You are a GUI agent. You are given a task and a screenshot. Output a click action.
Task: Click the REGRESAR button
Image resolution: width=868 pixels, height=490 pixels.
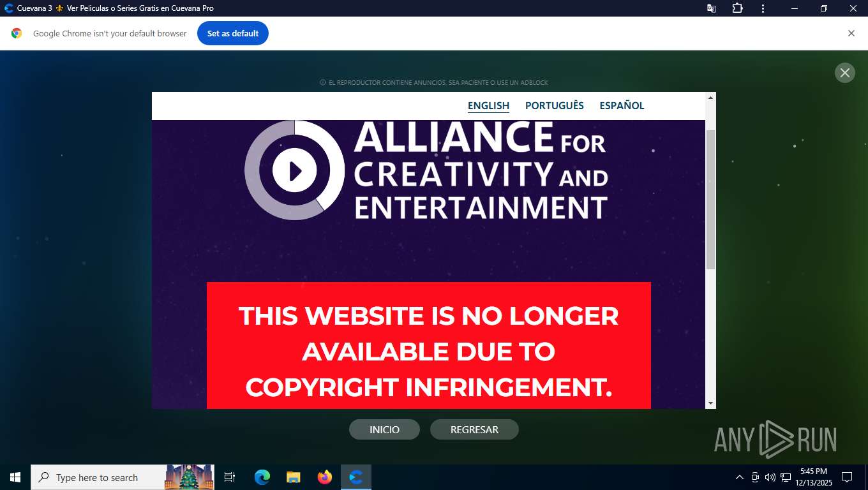pos(474,429)
